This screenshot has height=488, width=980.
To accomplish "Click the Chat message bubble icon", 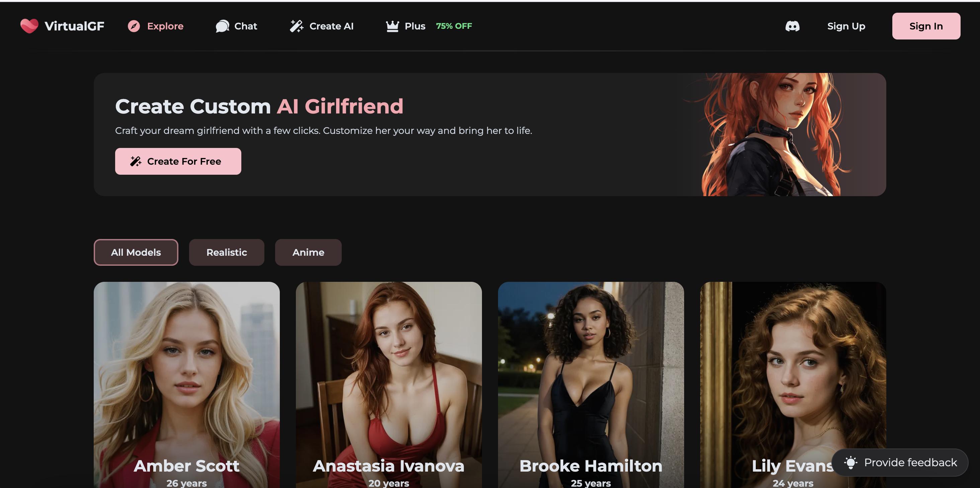I will coord(221,26).
